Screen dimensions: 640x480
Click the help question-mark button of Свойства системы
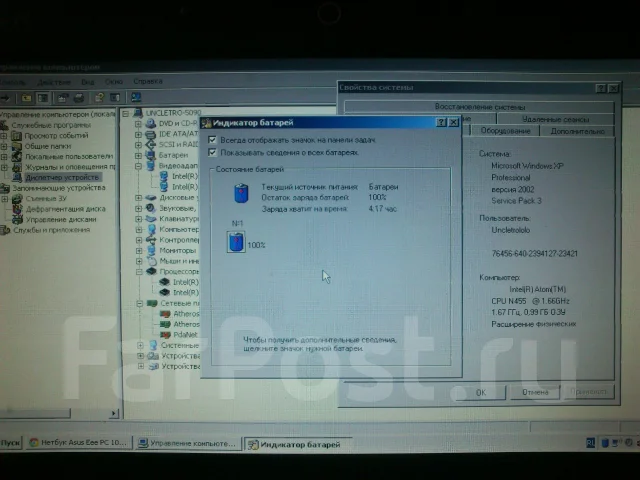(x=600, y=88)
